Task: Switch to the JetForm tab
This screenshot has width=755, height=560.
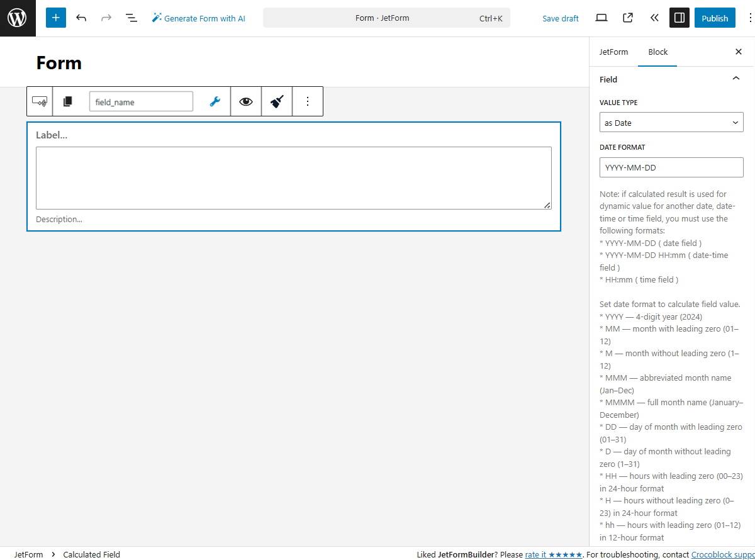Action: point(613,52)
